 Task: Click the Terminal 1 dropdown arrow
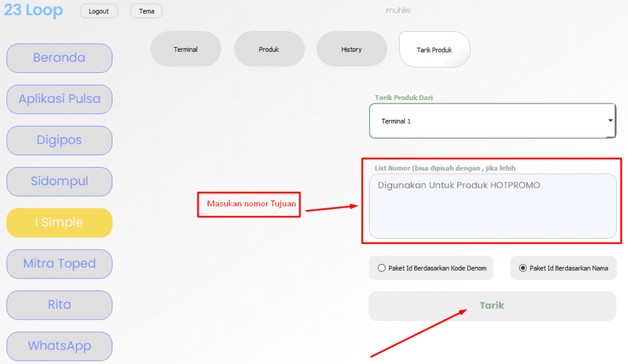610,121
